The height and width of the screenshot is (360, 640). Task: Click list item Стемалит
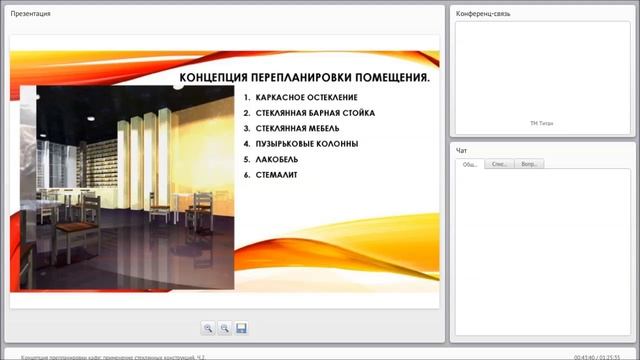coord(276,175)
